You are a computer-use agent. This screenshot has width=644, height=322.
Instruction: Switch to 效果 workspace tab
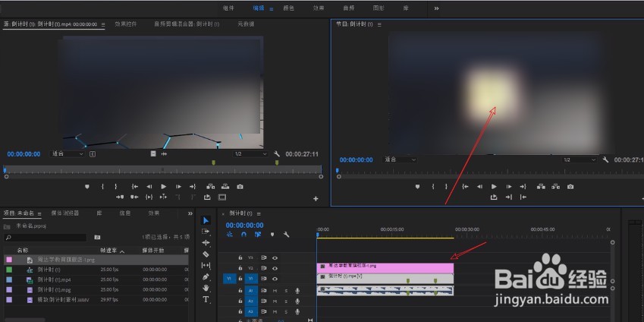pyautogui.click(x=319, y=8)
